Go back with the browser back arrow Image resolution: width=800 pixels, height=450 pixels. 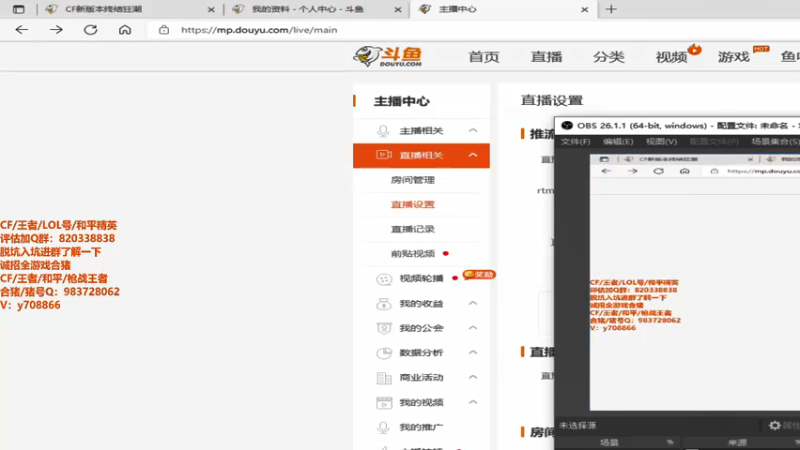coord(21,30)
